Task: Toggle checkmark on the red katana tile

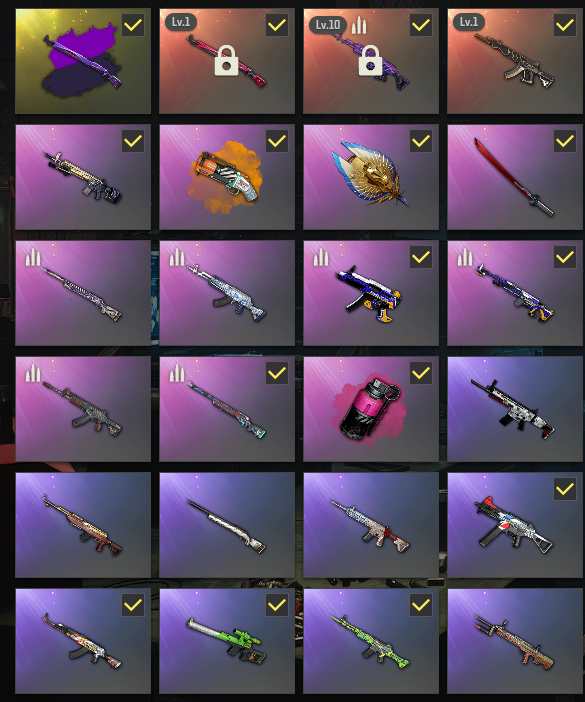Action: click(x=565, y=141)
